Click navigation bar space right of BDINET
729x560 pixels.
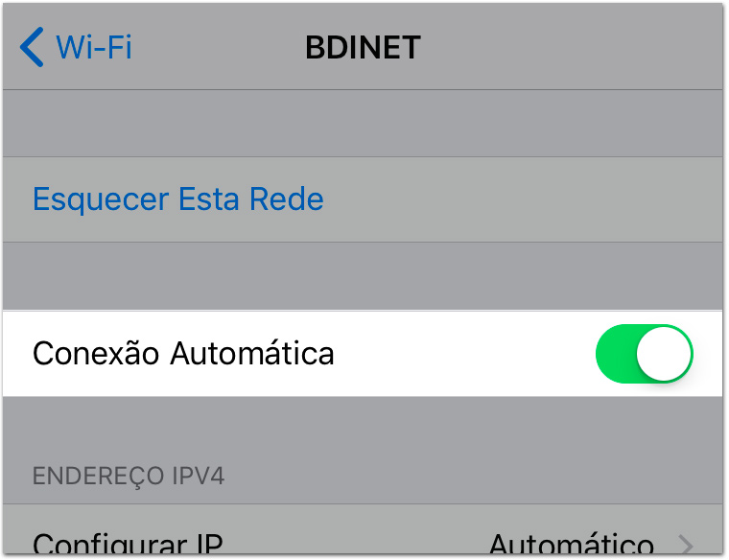572,47
